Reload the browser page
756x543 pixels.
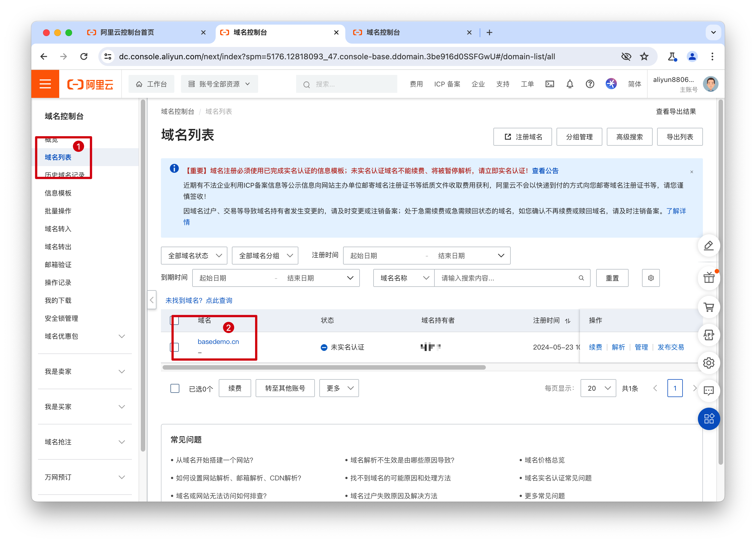click(x=84, y=56)
